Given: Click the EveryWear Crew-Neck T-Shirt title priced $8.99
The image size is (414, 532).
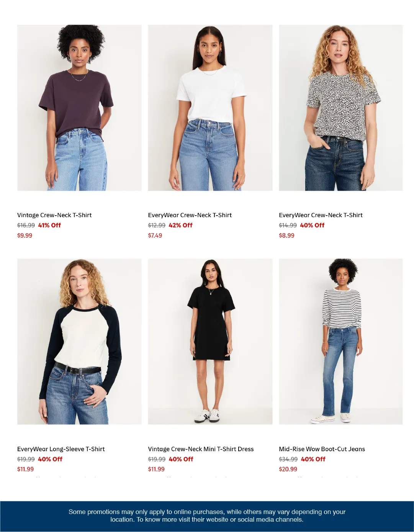Looking at the screenshot, I should coord(321,215).
